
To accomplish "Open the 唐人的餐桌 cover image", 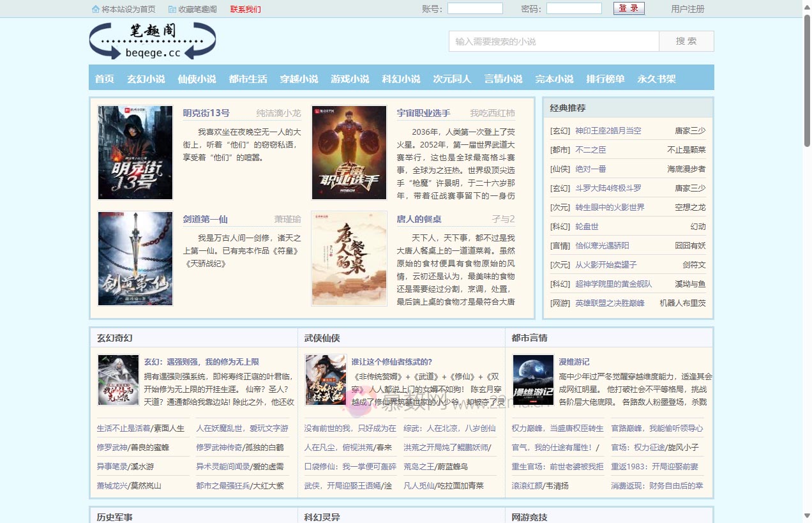I will click(349, 259).
